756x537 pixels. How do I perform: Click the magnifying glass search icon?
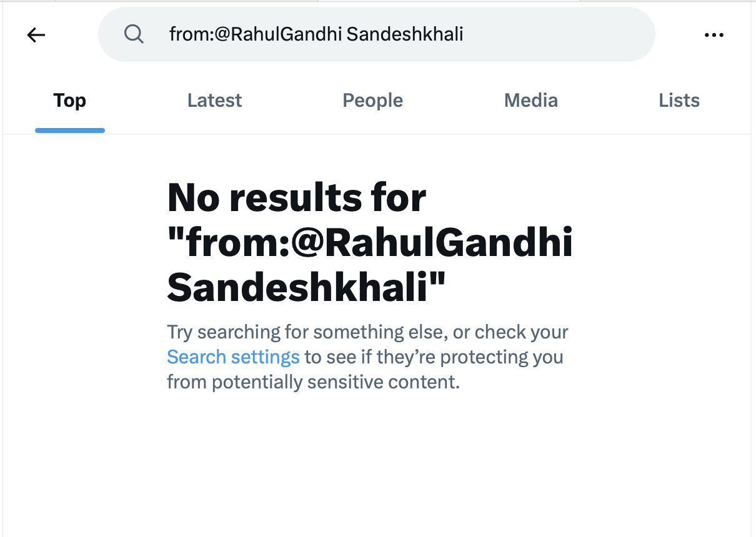click(x=134, y=34)
